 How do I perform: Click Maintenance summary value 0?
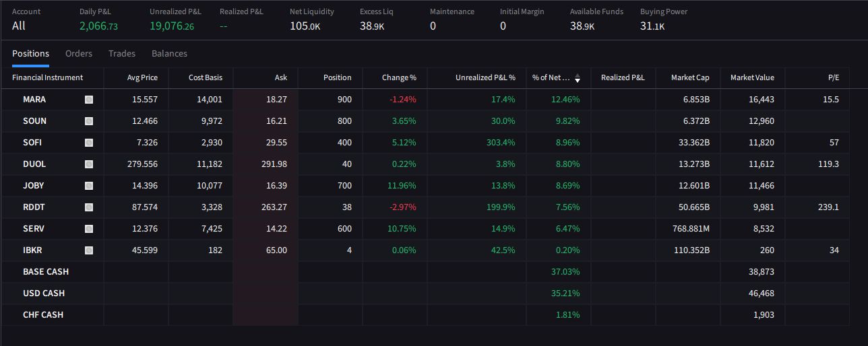pyautogui.click(x=433, y=26)
